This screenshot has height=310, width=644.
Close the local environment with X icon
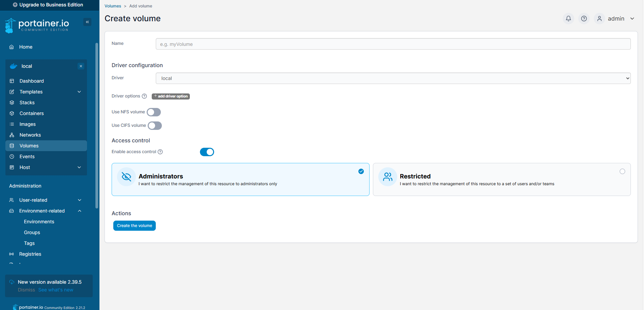coord(81,66)
